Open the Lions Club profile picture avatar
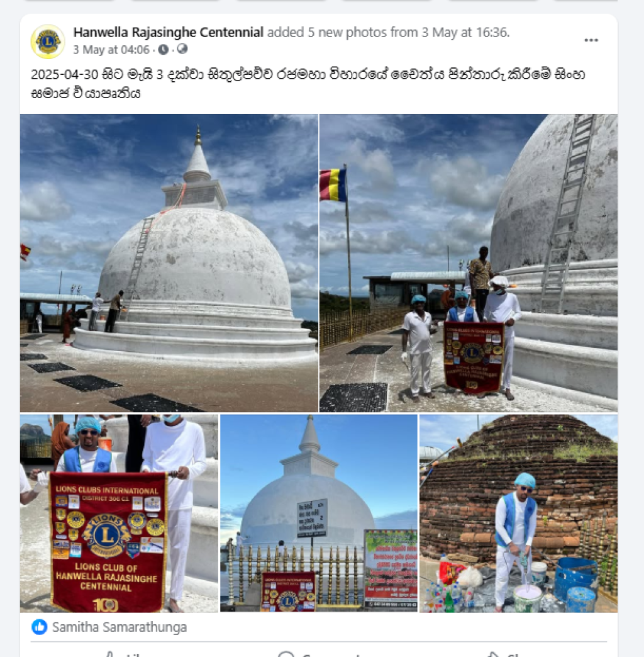The height and width of the screenshot is (657, 644). click(48, 42)
